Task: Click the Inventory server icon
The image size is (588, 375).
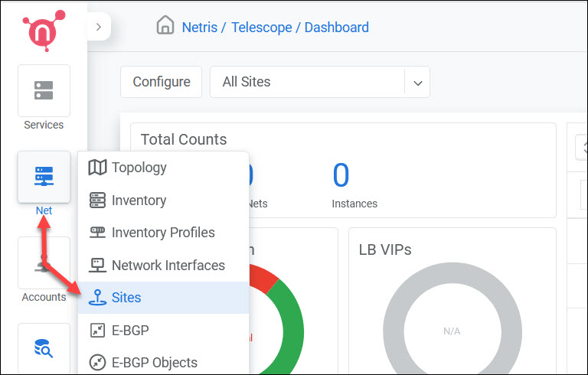Action: (97, 200)
